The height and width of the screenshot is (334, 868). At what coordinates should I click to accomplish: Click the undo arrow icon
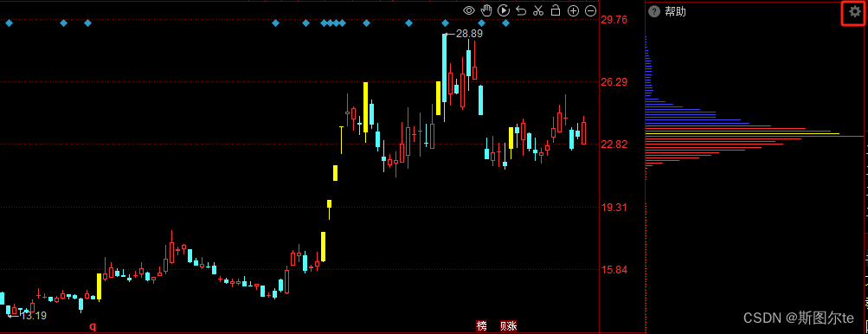(520, 10)
